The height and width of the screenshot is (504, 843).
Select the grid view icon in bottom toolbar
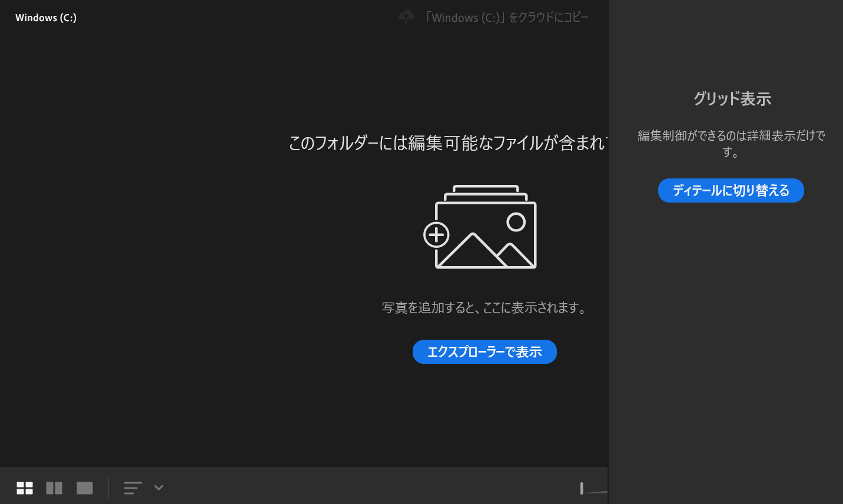pyautogui.click(x=25, y=488)
